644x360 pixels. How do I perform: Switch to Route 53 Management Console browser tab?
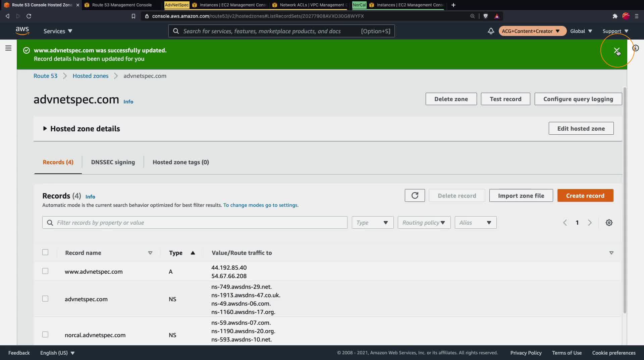coord(121,5)
